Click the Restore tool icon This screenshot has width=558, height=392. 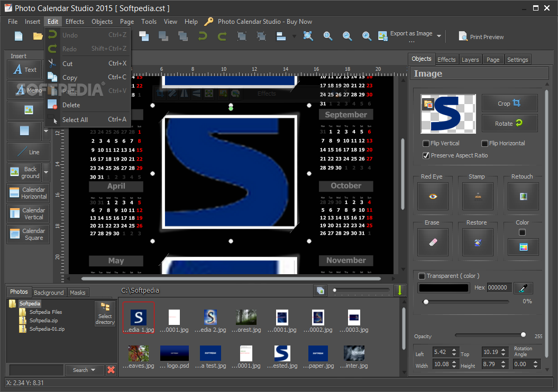point(478,242)
